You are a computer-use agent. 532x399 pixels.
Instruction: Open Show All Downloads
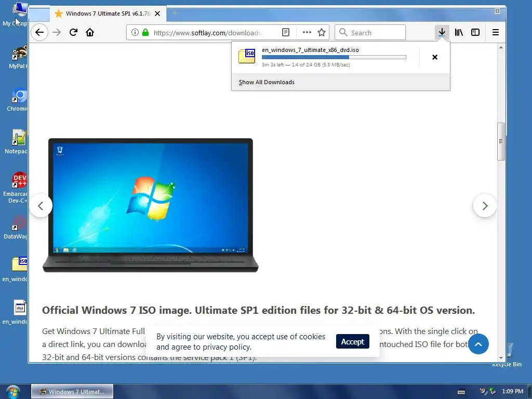pyautogui.click(x=267, y=83)
